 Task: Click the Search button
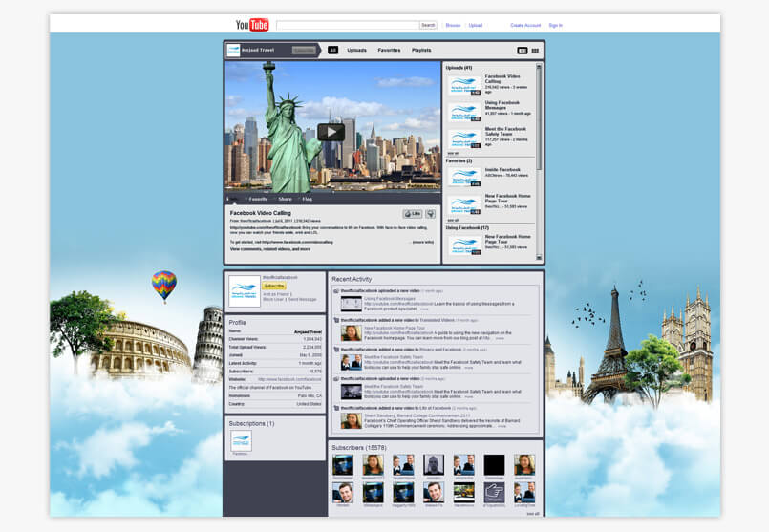click(428, 25)
